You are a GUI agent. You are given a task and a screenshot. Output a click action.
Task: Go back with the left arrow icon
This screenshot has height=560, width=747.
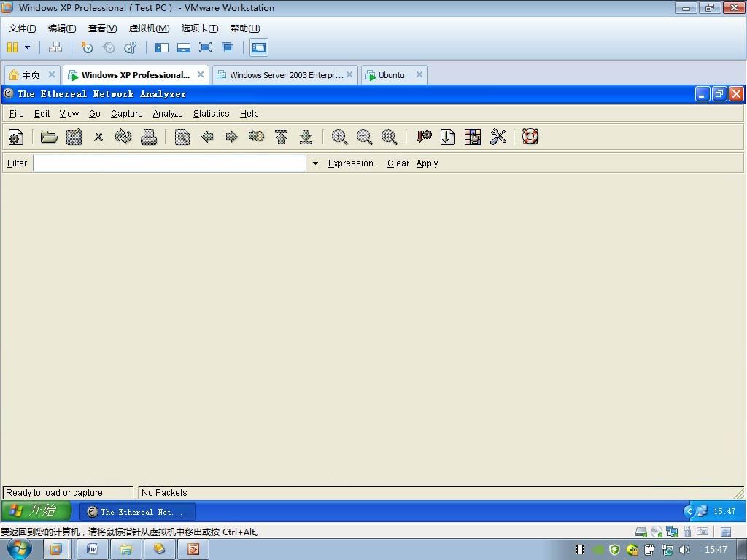(x=207, y=137)
